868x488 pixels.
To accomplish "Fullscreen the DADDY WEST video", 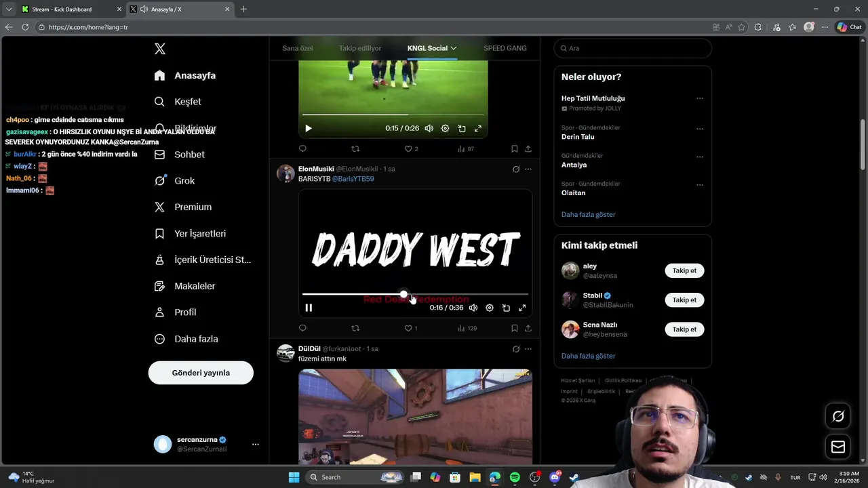I will pos(522,308).
